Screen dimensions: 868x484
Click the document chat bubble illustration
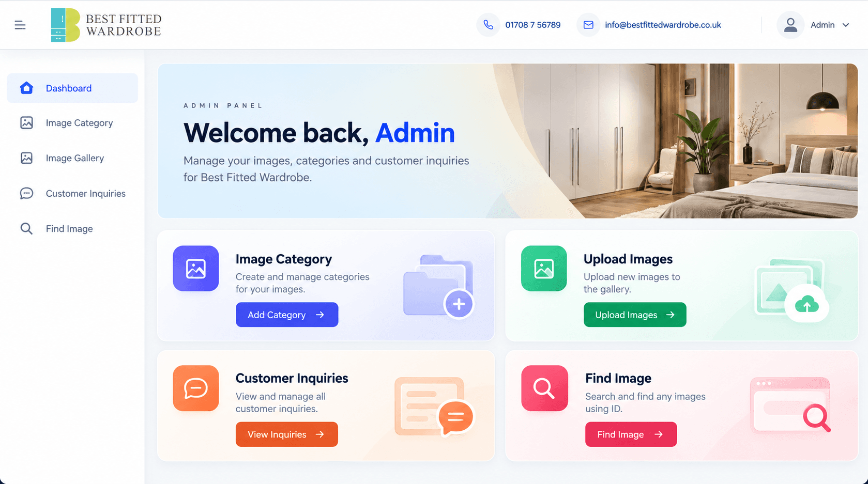tap(435, 407)
